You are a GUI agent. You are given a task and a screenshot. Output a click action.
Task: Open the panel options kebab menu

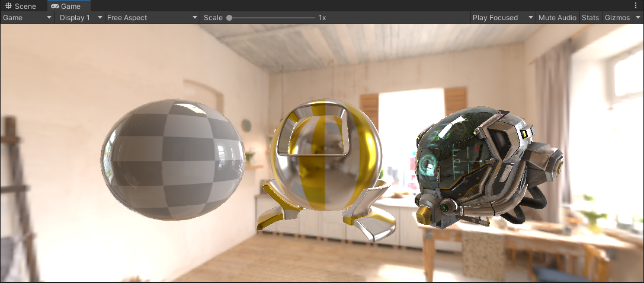pyautogui.click(x=636, y=6)
